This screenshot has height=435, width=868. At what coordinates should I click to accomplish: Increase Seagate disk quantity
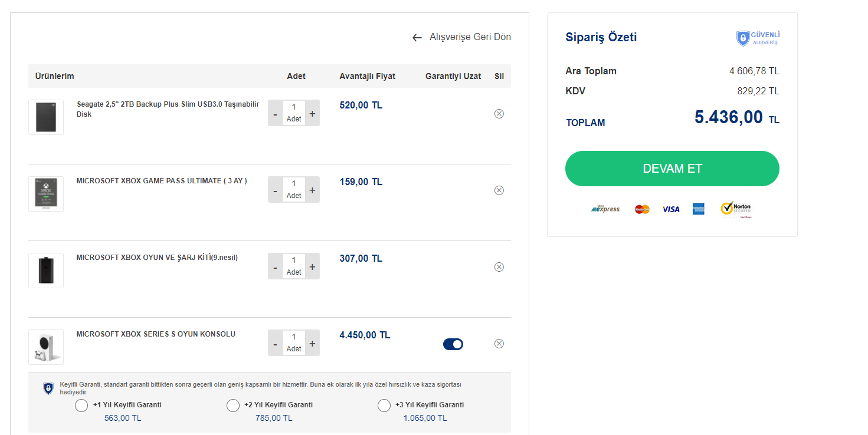pos(312,114)
